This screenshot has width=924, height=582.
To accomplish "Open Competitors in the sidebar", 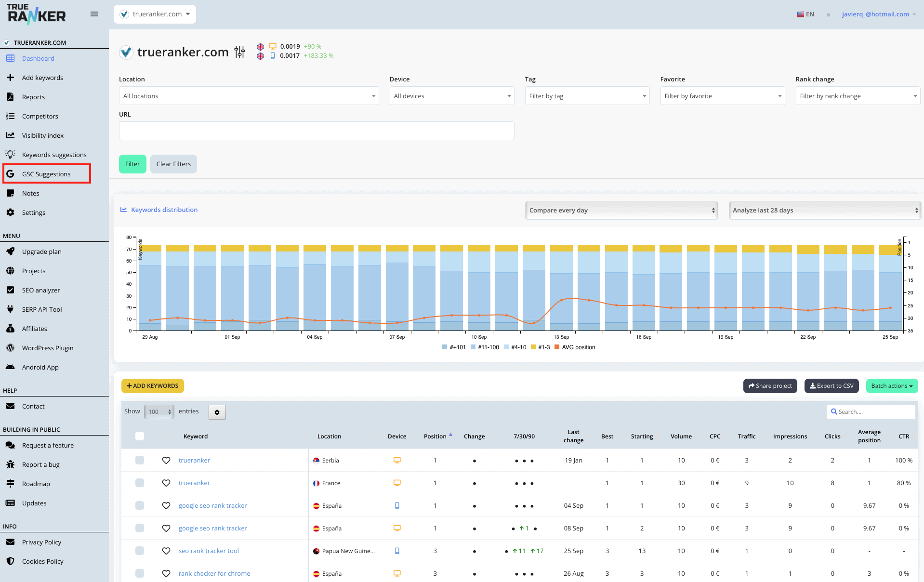I will [40, 116].
